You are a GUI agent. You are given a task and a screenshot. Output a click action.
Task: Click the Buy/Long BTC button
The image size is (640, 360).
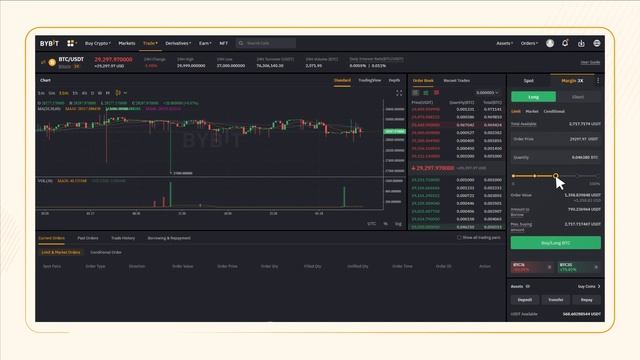pos(556,243)
